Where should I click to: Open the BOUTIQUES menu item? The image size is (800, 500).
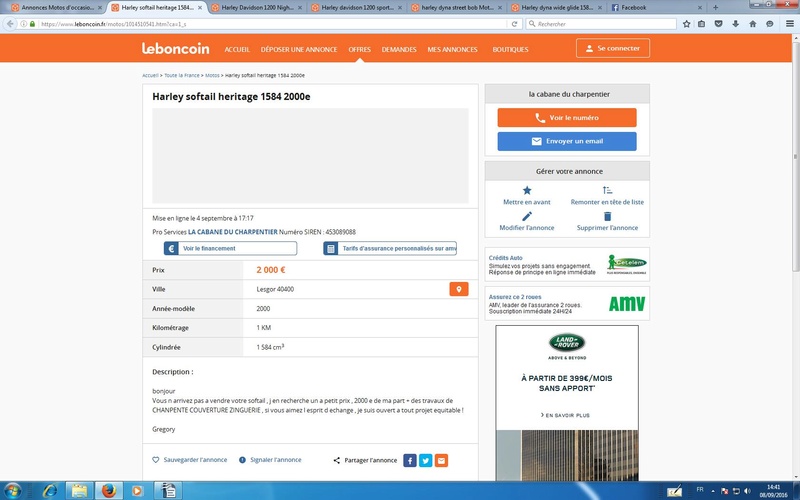(510, 49)
